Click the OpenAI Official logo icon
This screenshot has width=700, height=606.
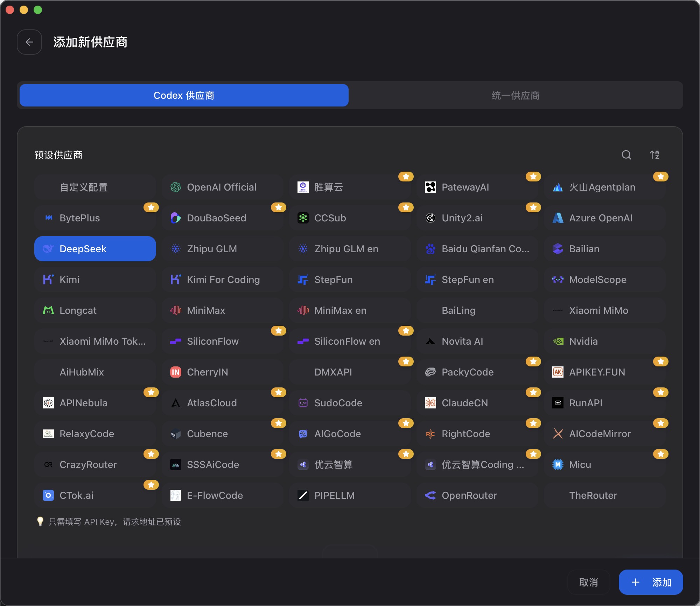click(x=176, y=187)
